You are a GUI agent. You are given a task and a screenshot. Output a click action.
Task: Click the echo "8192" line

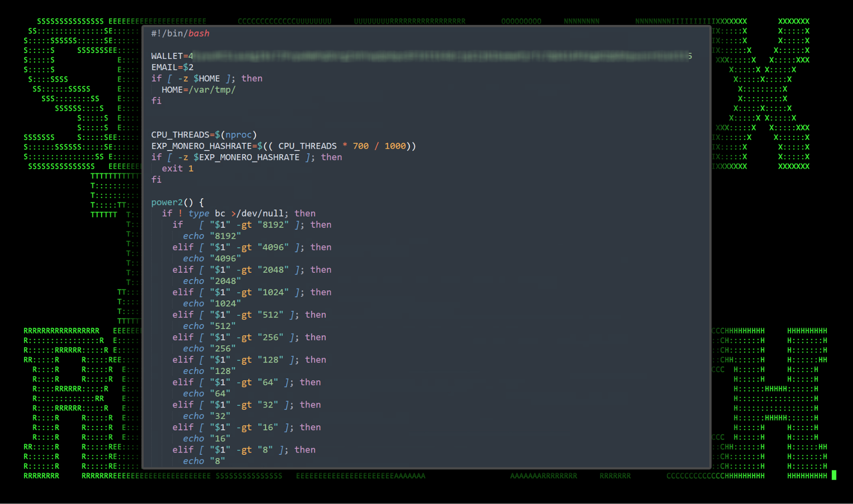[212, 236]
